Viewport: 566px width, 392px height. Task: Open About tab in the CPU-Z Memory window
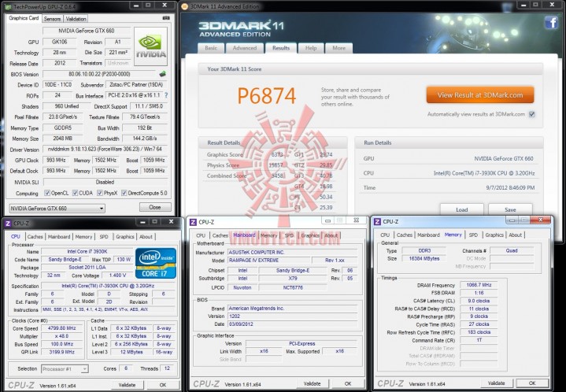tap(515, 235)
